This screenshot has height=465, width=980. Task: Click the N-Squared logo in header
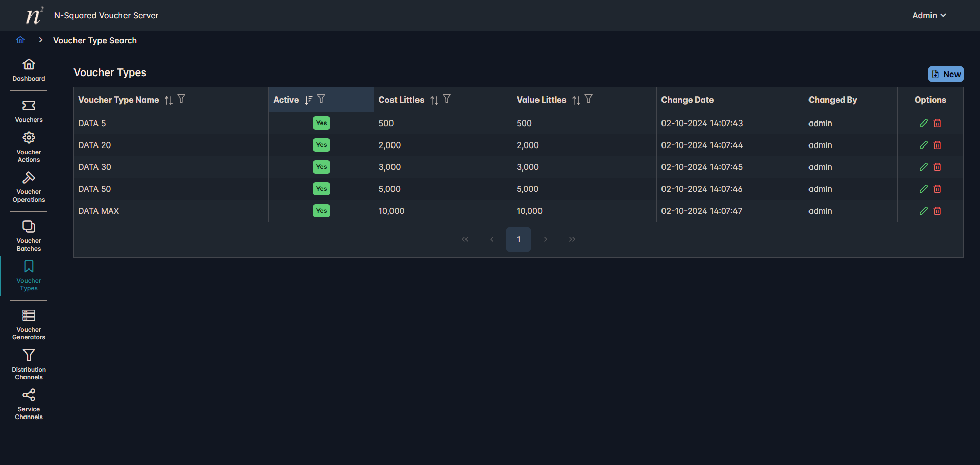click(34, 15)
